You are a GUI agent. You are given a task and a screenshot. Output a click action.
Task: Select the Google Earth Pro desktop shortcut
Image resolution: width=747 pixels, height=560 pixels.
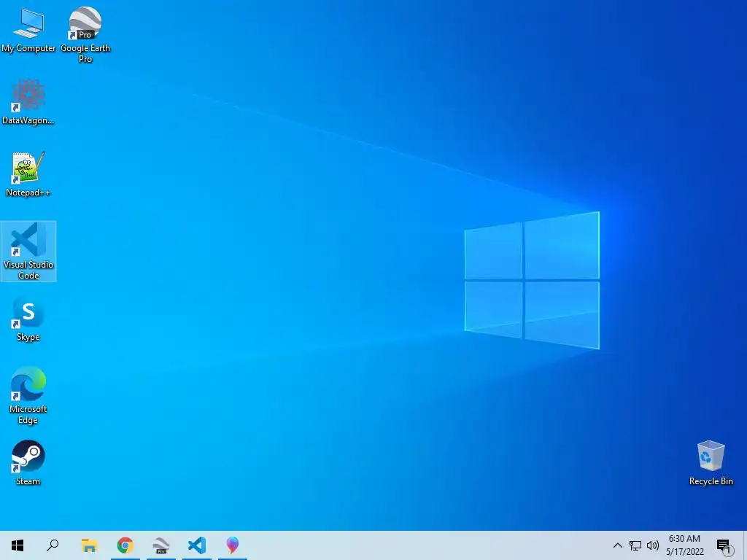[x=85, y=35]
